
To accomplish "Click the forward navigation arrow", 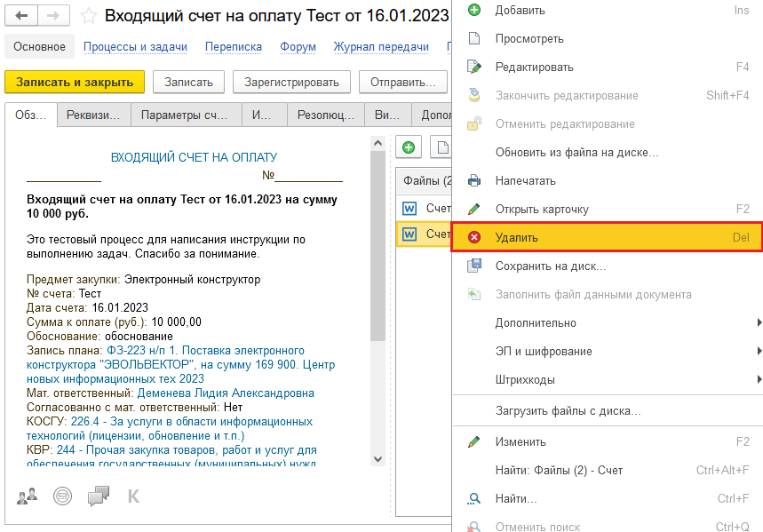I will pyautogui.click(x=52, y=16).
